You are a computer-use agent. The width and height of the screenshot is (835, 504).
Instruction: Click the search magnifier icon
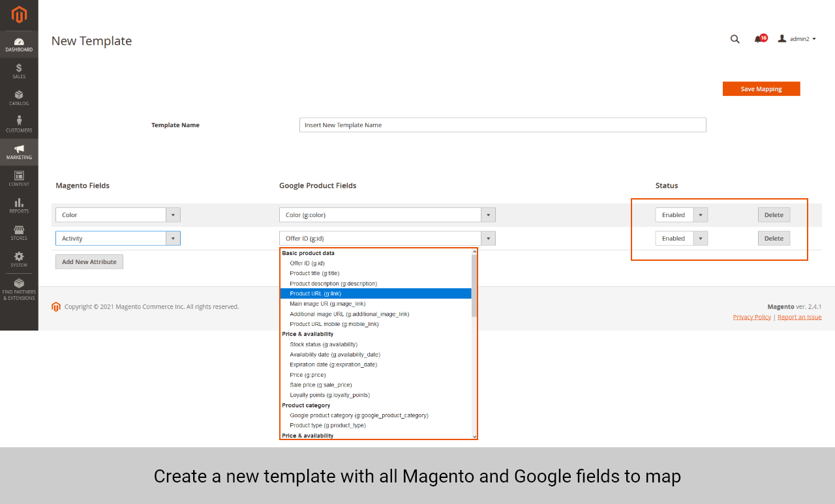pyautogui.click(x=735, y=39)
